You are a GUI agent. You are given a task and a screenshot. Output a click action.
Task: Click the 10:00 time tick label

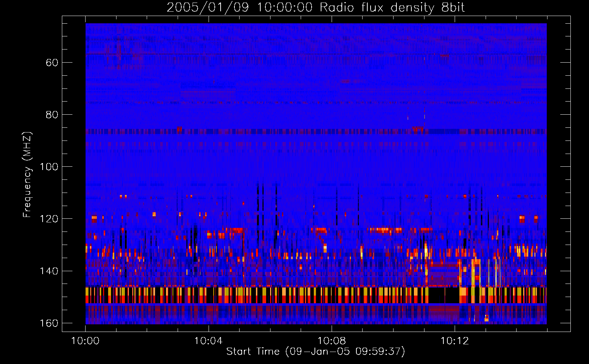pyautogui.click(x=85, y=341)
